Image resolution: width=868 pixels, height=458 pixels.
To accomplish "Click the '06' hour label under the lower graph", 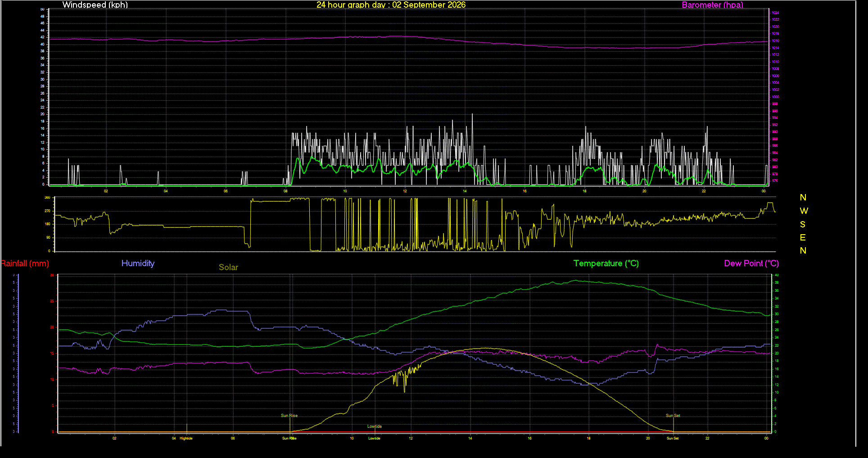I will [233, 438].
